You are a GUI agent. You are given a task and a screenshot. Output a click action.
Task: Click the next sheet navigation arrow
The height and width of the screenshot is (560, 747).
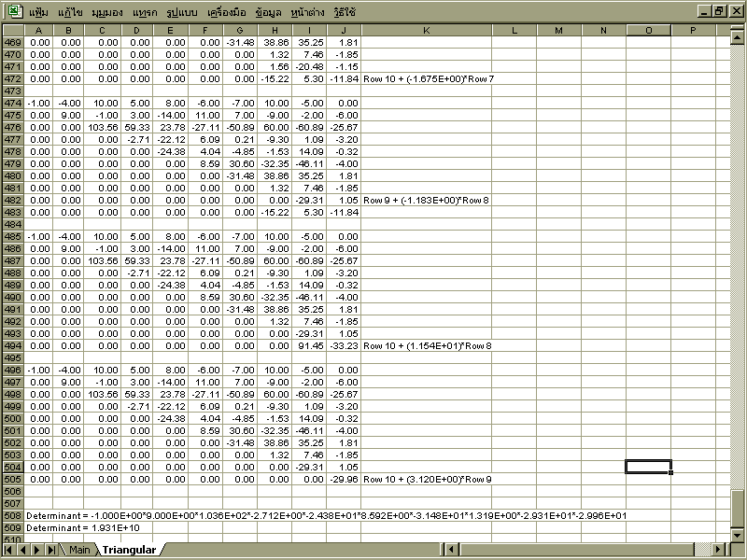(x=37, y=550)
